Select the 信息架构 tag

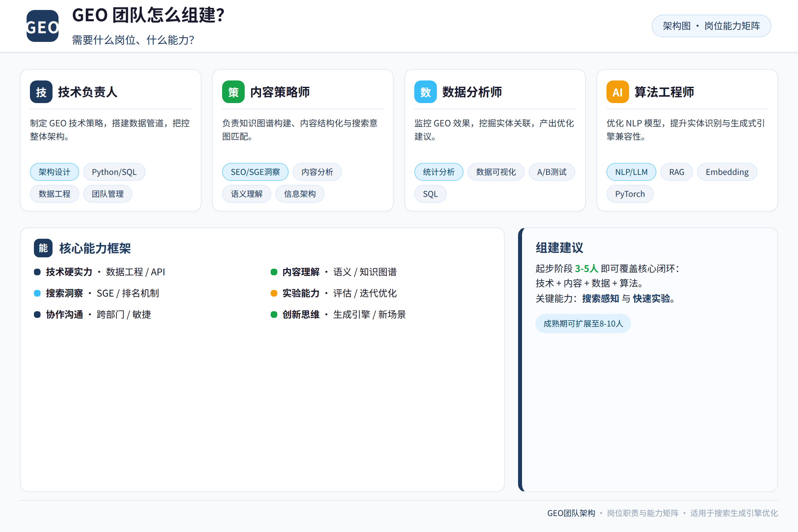point(300,194)
